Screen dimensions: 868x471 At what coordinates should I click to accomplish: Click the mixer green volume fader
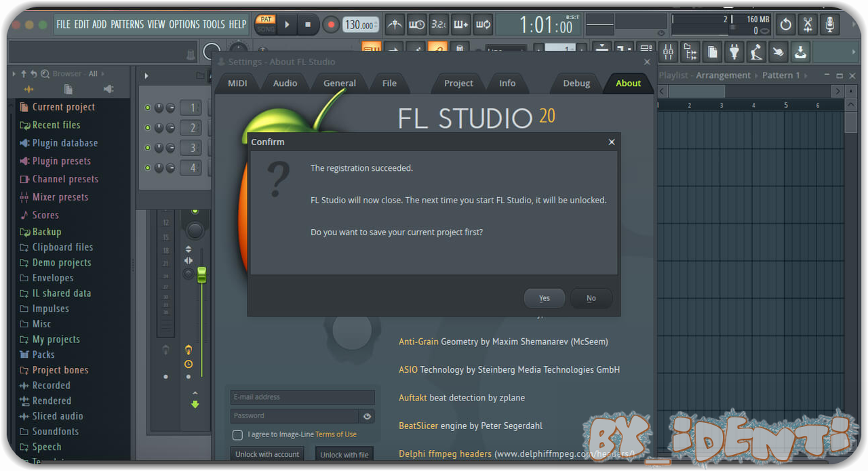pyautogui.click(x=201, y=274)
